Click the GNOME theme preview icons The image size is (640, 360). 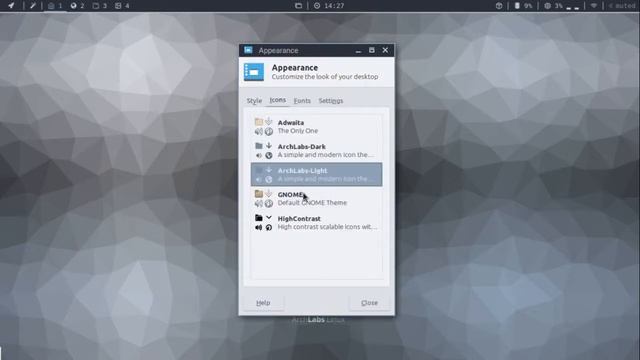[x=264, y=198]
